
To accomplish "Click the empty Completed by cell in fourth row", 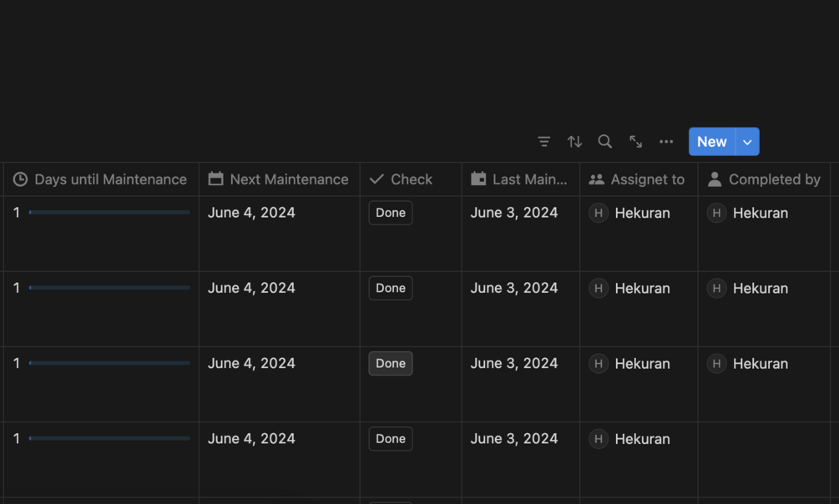I will 764,459.
